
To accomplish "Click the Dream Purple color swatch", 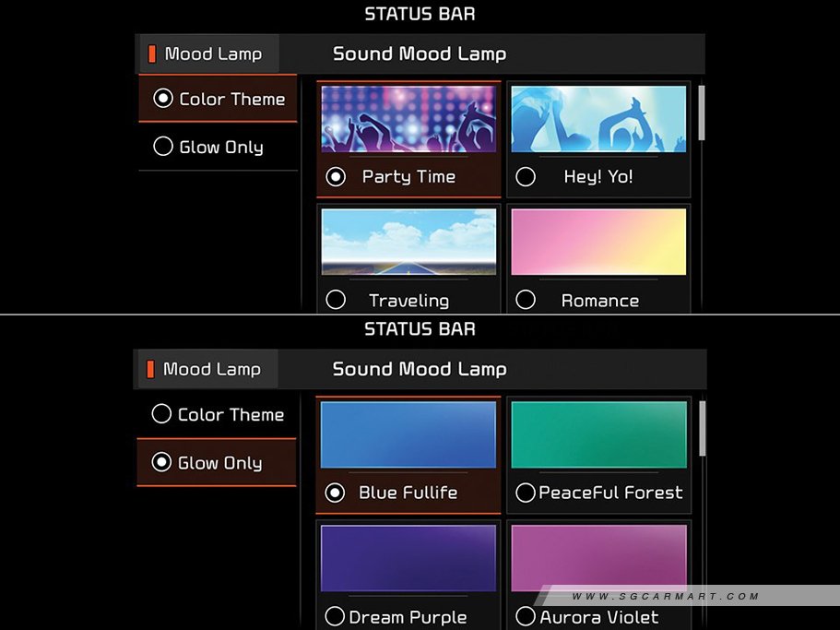I will 408,557.
